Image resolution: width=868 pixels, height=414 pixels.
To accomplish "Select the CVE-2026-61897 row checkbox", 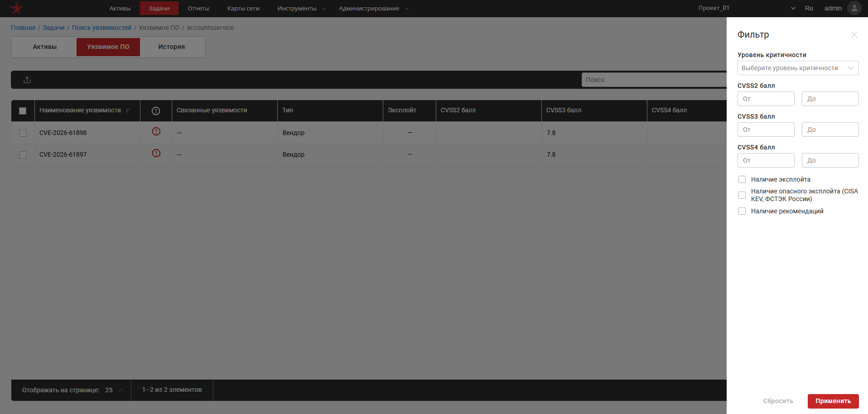I will point(23,155).
